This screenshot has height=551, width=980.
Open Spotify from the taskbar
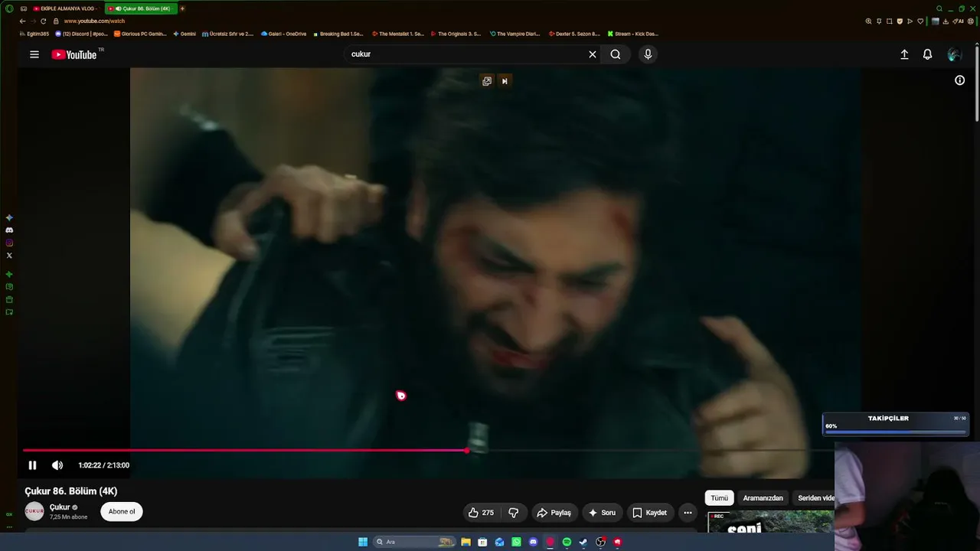coord(567,542)
